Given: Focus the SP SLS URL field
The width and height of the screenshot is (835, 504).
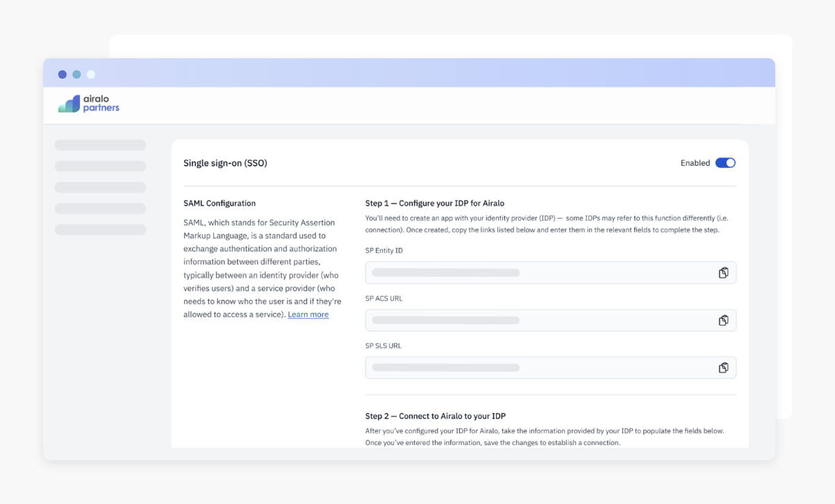Looking at the screenshot, I should point(535,367).
